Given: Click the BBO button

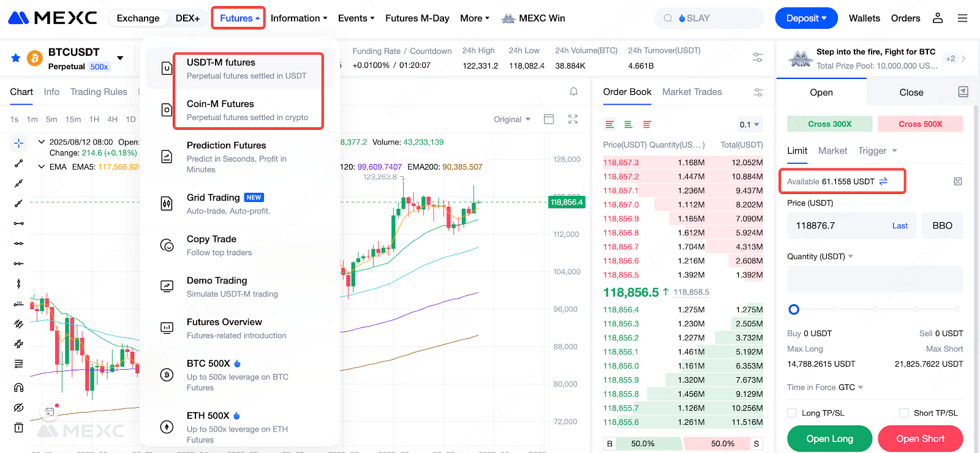Looking at the screenshot, I should click(x=942, y=226).
